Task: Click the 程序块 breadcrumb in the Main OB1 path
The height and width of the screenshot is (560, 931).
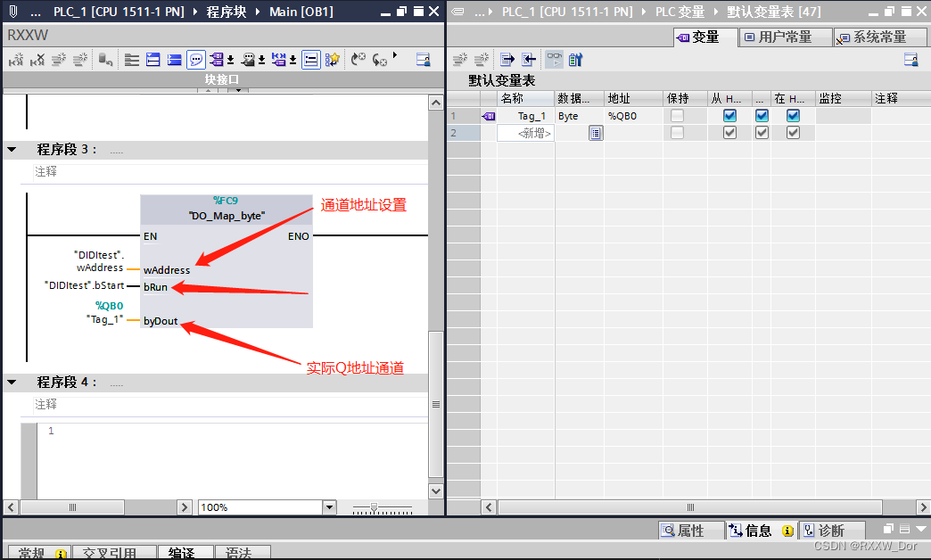Action: pos(227,12)
